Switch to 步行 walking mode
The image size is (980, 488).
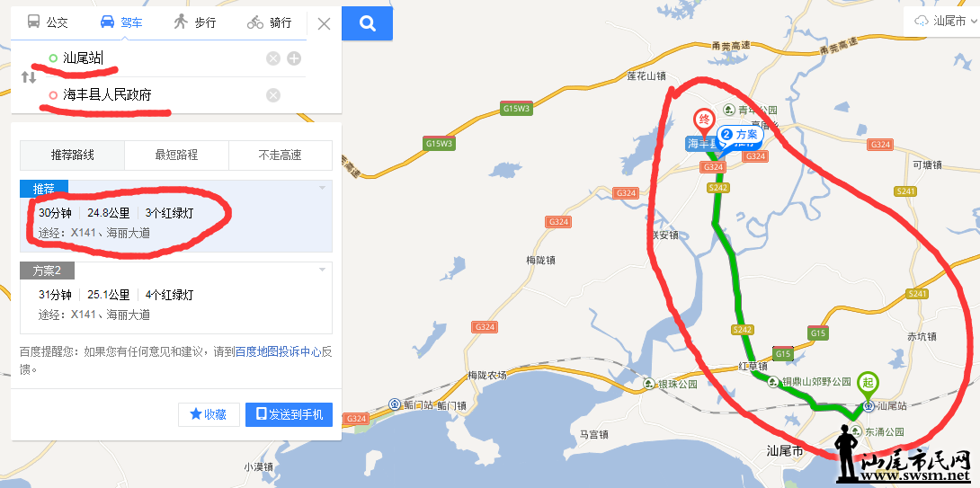coord(194,22)
